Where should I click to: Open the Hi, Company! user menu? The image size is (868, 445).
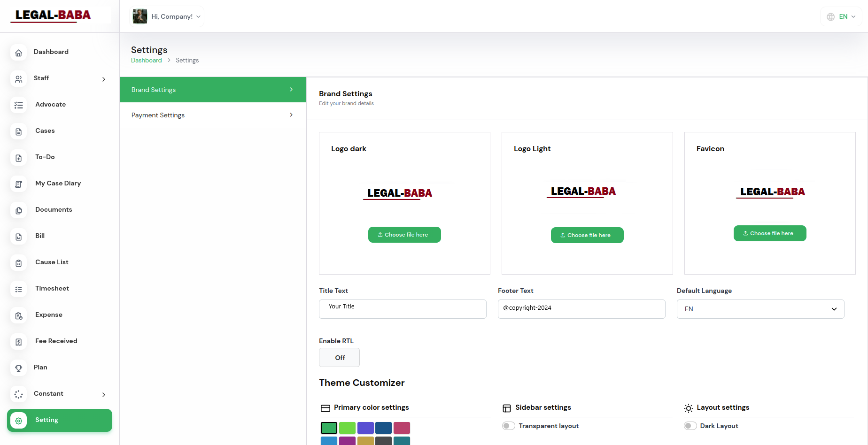[167, 16]
